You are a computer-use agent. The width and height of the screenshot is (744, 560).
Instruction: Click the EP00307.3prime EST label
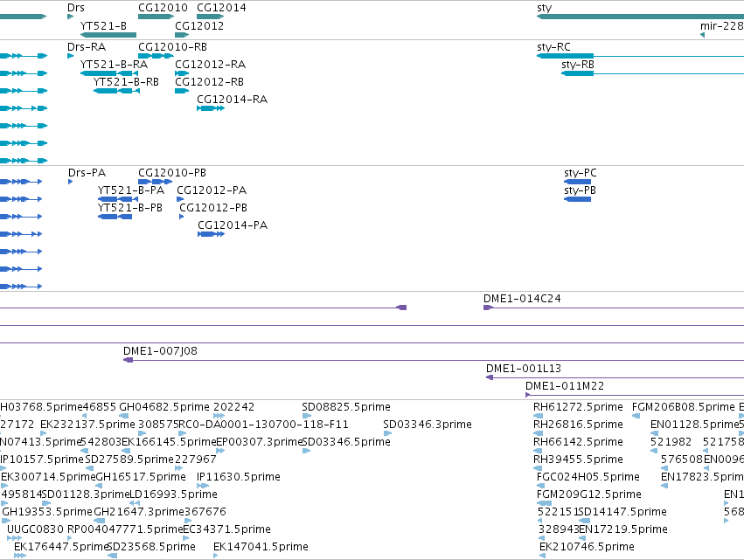[259, 442]
